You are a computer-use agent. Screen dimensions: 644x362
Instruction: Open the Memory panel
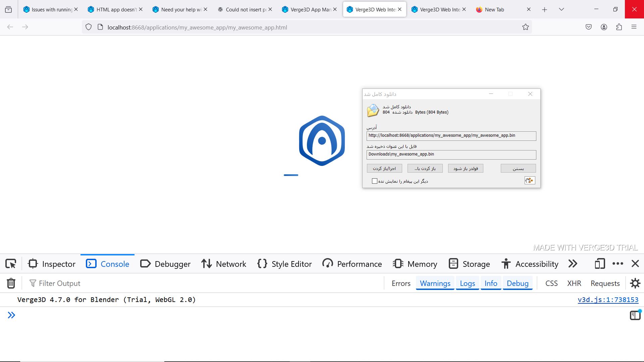tap(415, 264)
